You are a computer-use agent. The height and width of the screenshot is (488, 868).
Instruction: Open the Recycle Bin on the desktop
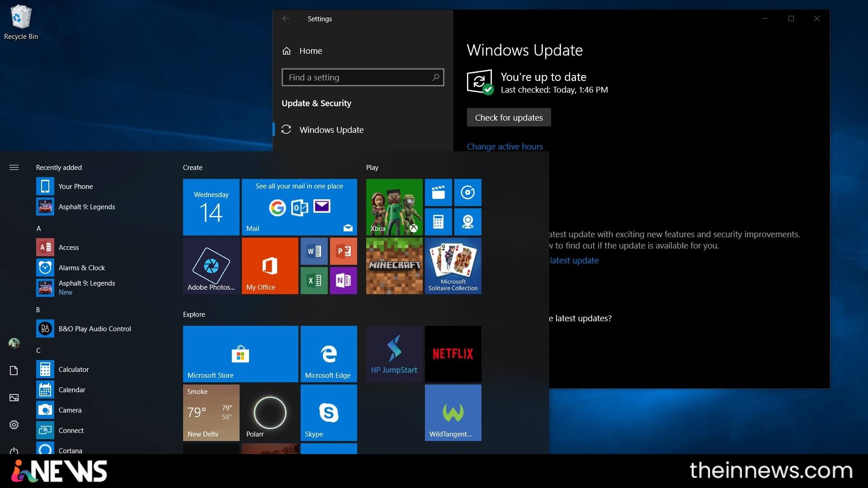point(21,22)
